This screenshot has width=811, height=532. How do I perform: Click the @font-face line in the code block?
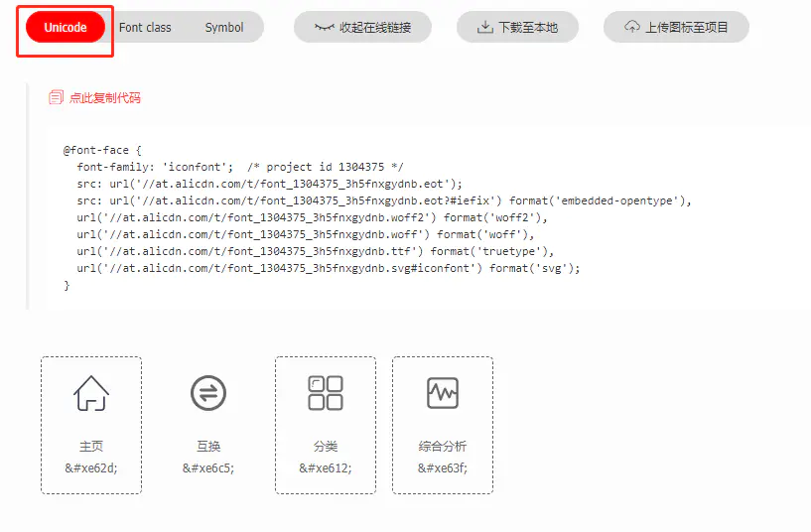(x=103, y=150)
